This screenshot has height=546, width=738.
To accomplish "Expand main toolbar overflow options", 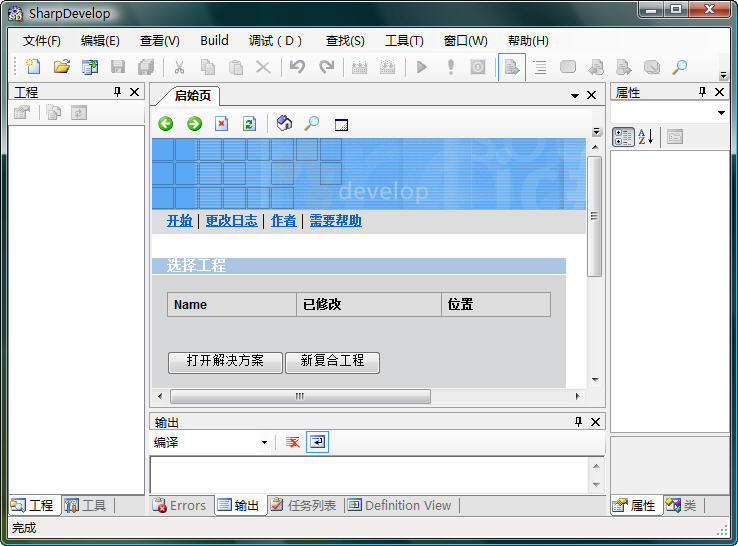I will pos(723,75).
